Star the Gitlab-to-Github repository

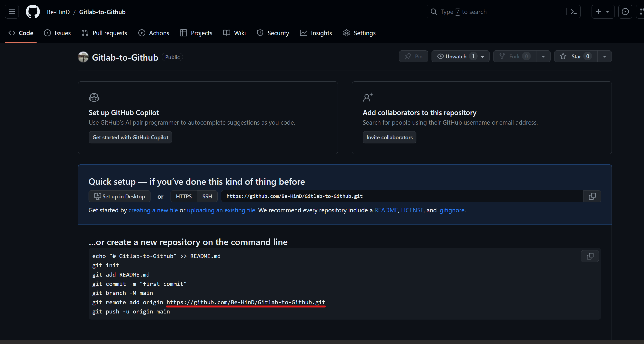[x=575, y=56]
